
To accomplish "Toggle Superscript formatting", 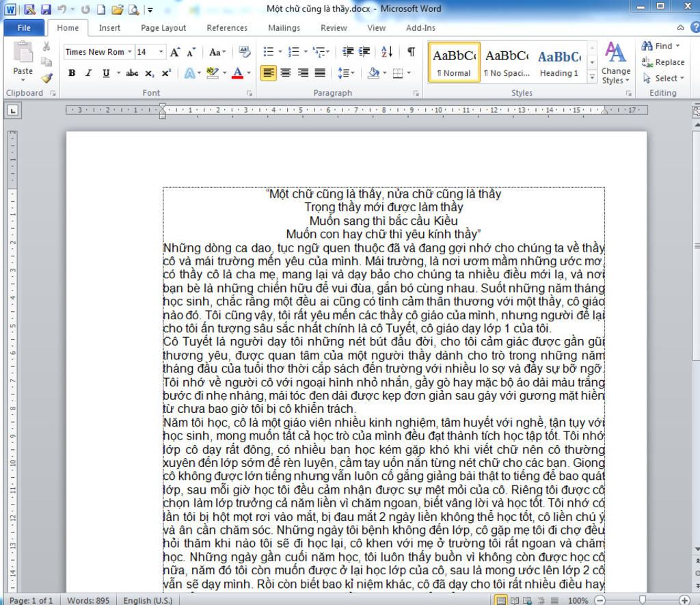I will coord(166,72).
